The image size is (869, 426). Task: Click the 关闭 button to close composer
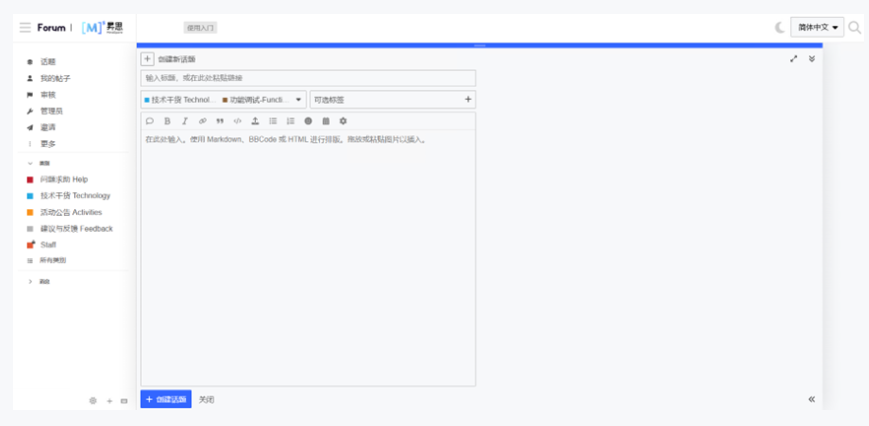(206, 399)
